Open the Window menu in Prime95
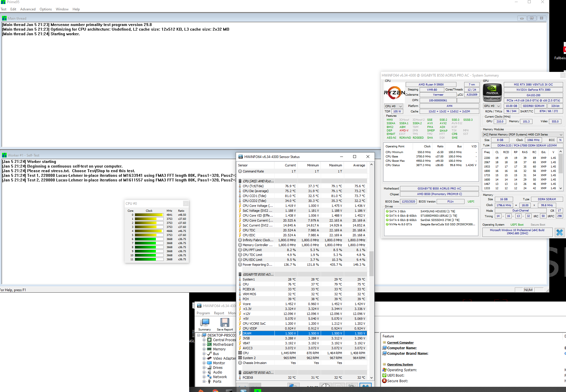 pyautogui.click(x=62, y=9)
